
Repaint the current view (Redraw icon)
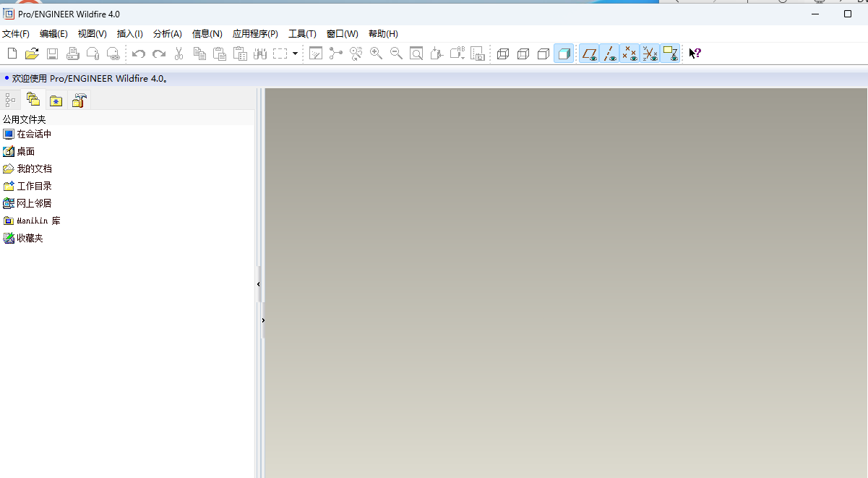(x=316, y=54)
